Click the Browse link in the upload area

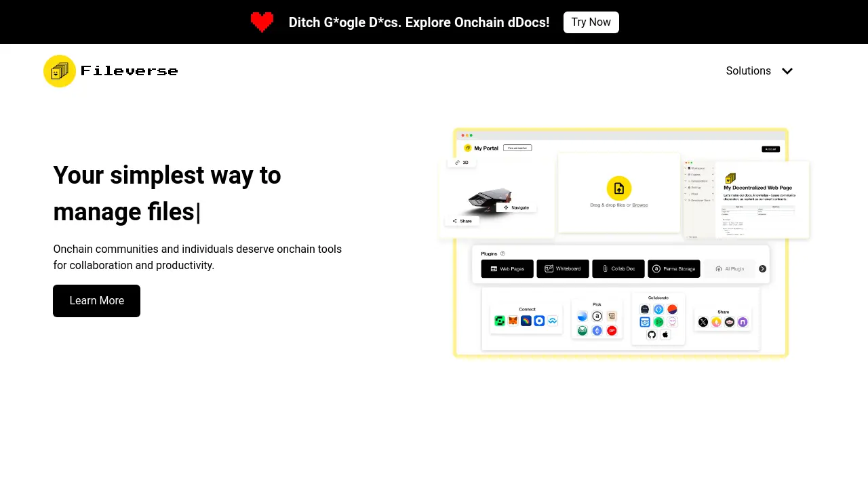pyautogui.click(x=640, y=205)
